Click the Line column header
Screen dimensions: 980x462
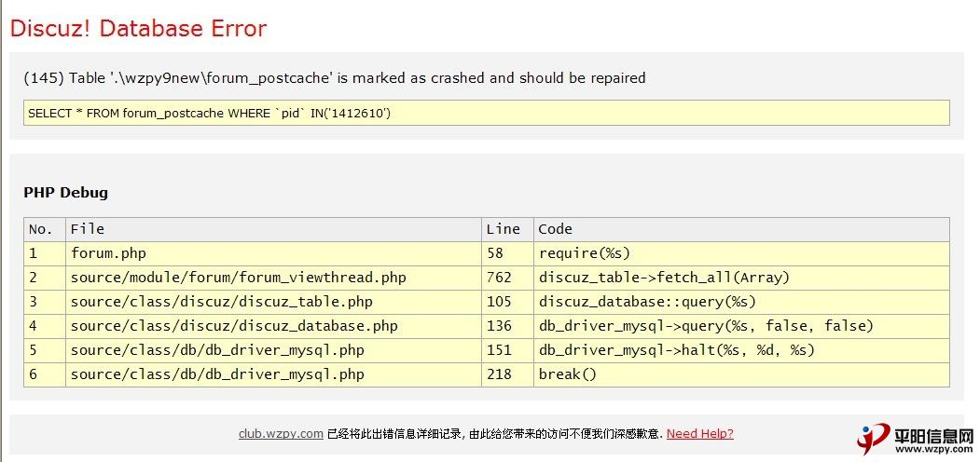[507, 229]
